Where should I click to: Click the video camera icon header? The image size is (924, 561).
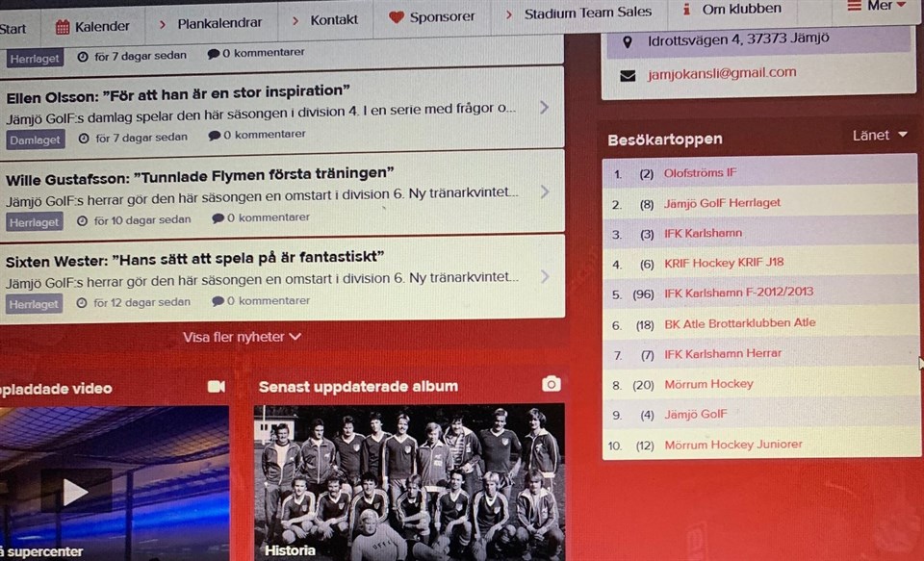coord(217,386)
